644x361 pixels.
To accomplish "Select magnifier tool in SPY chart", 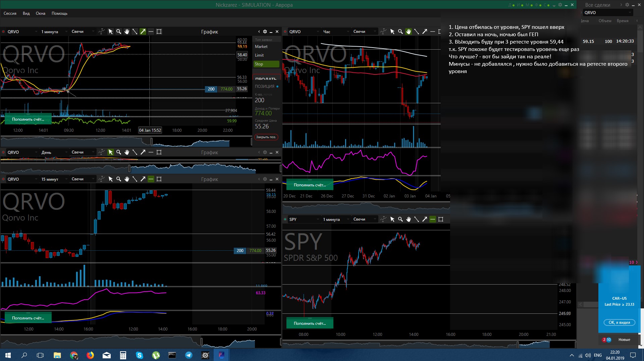I will pos(400,219).
